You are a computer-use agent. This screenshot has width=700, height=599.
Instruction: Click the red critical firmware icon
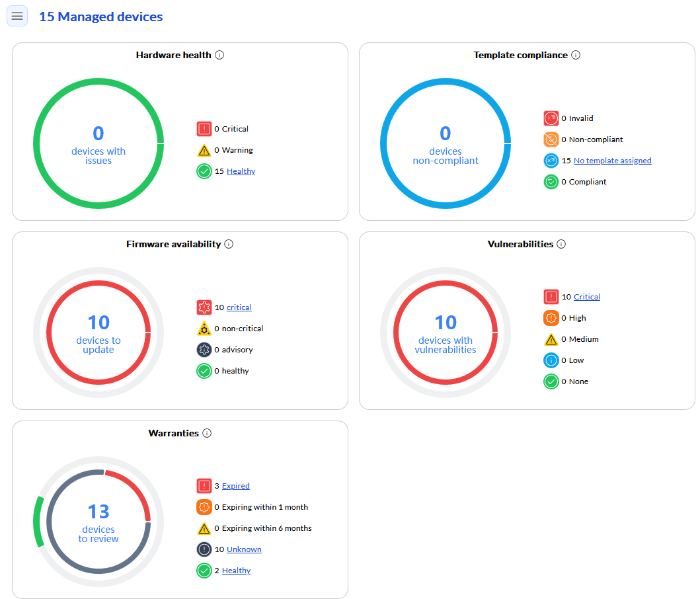pos(204,307)
